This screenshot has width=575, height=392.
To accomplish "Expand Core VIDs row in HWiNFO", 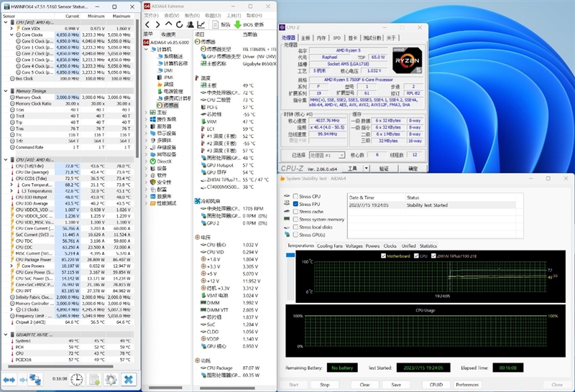I will pyautogui.click(x=11, y=28).
